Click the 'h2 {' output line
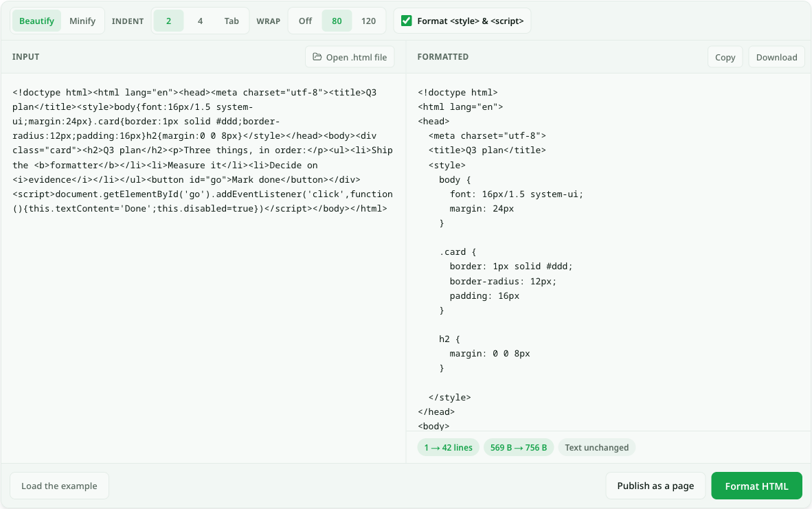This screenshot has width=812, height=509. [x=449, y=339]
